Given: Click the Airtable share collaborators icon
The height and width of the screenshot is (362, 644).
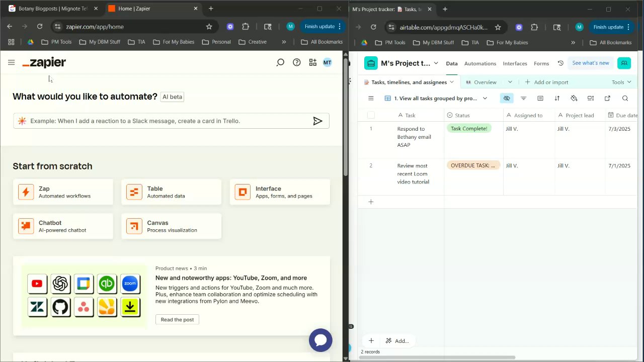Looking at the screenshot, I should 624,63.
